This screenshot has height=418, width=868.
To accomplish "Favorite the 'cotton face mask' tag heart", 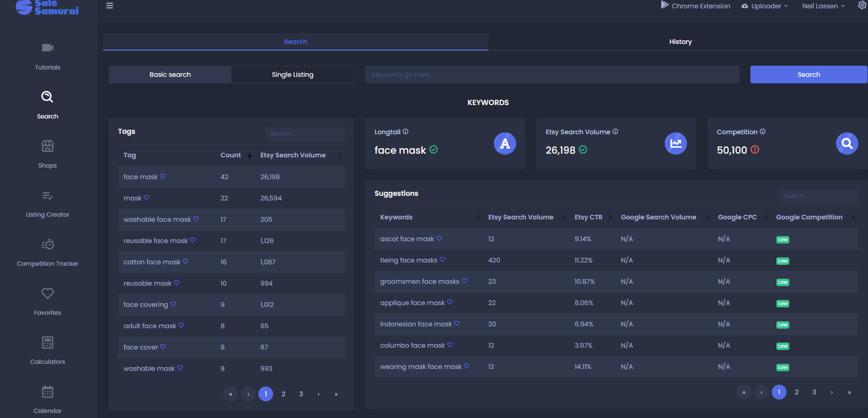I will (185, 262).
